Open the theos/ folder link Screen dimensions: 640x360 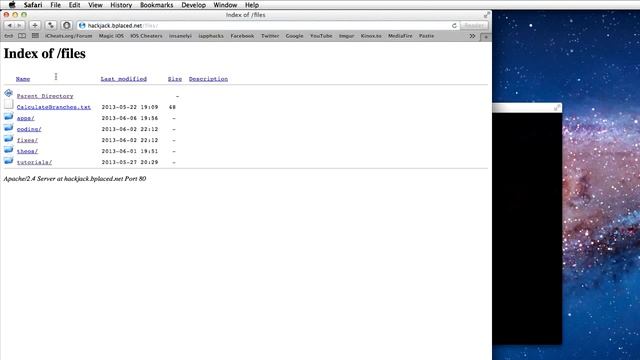click(x=27, y=151)
